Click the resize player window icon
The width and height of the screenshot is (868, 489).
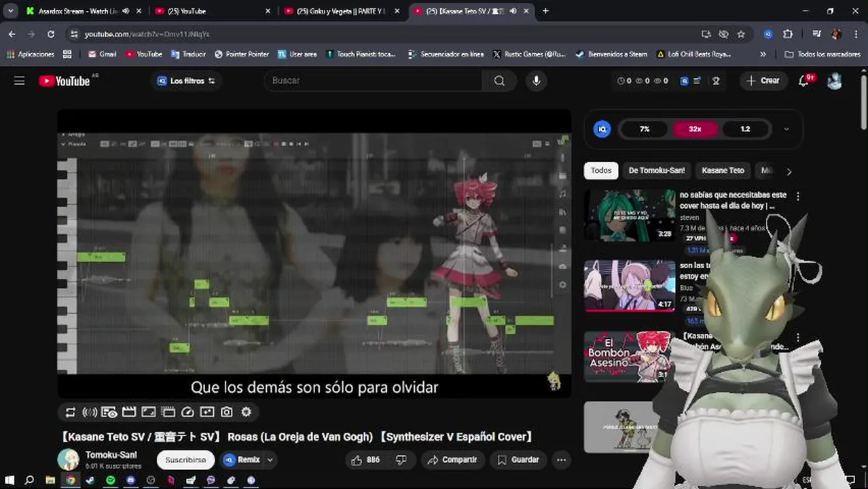149,412
